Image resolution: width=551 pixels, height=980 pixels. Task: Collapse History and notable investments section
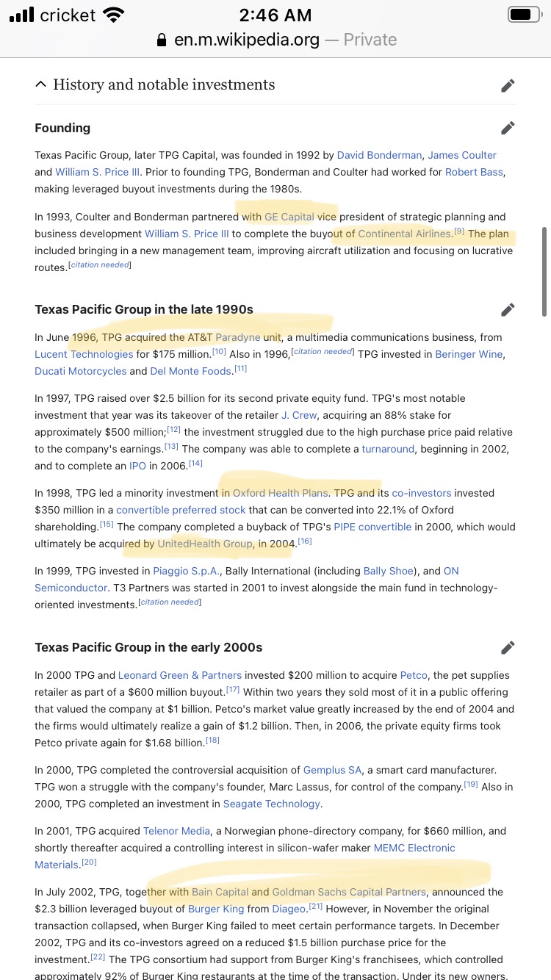point(40,84)
